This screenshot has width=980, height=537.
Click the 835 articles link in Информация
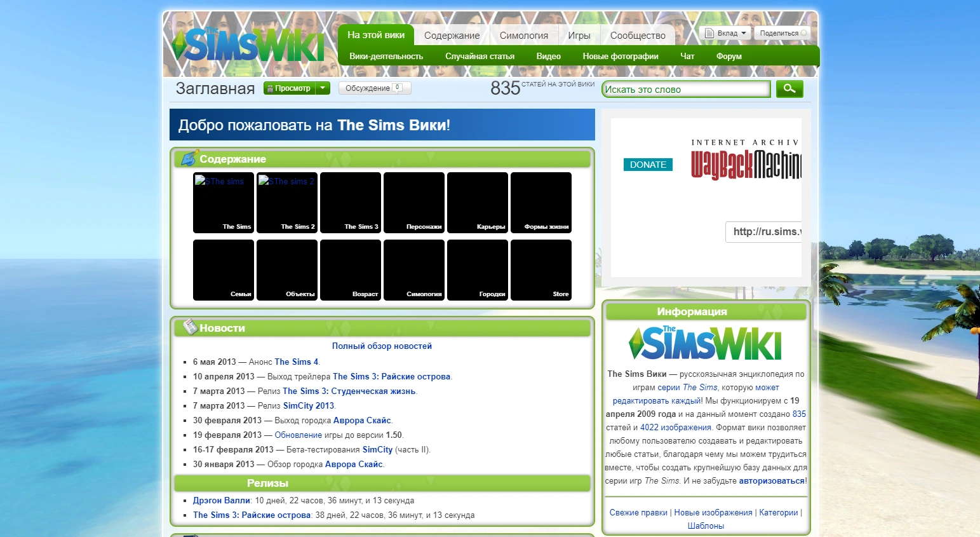pos(799,414)
